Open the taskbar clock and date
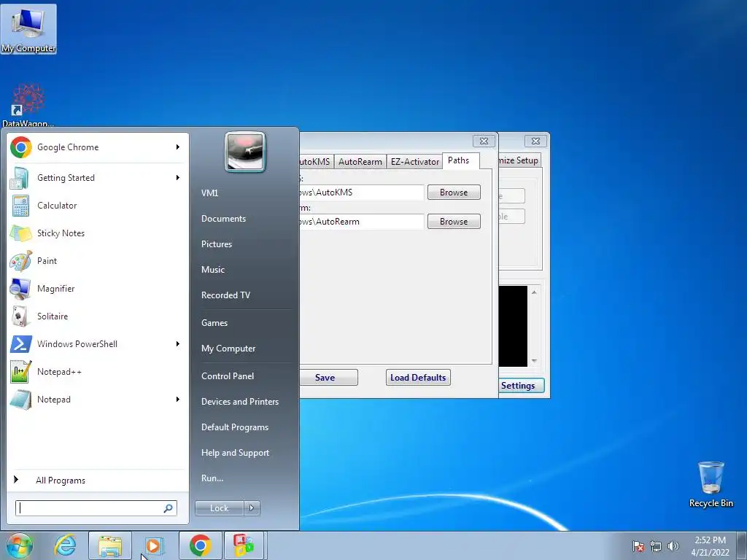 pos(710,546)
